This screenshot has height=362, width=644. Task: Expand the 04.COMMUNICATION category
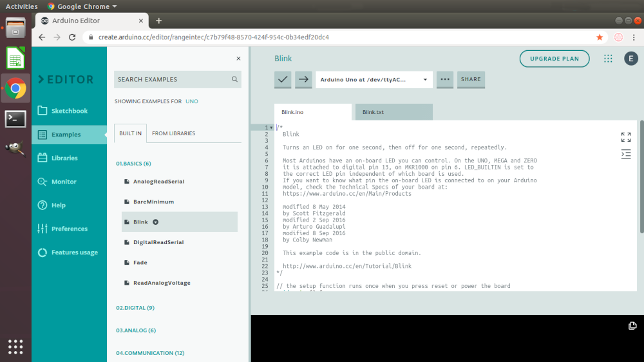pos(150,353)
